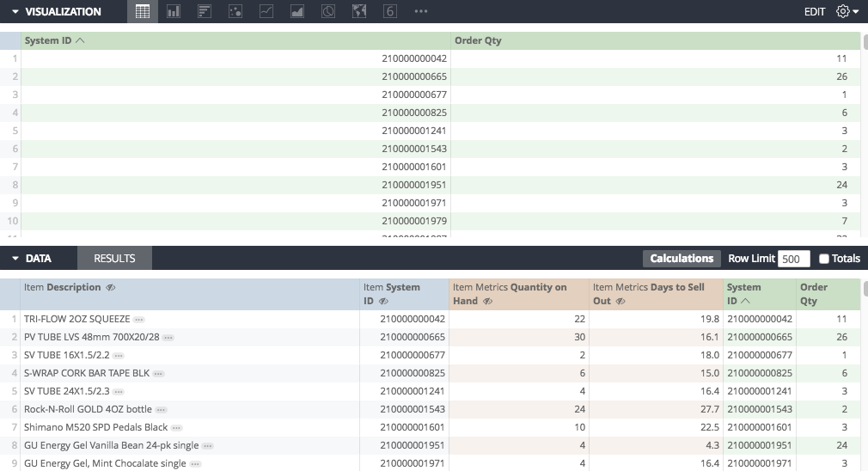
Task: Open ellipsis for Rock-N-Roll GOLD 4OZ bottle
Action: tap(161, 410)
